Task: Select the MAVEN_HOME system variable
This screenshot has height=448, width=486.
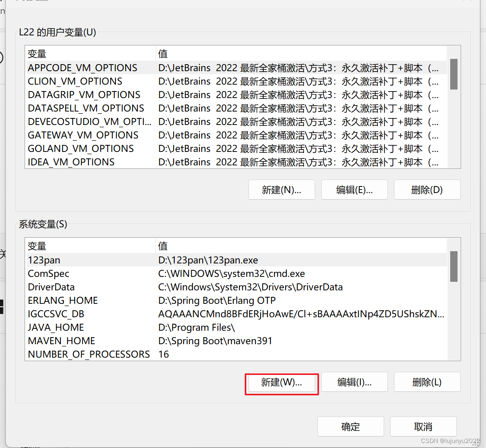Action: [x=236, y=341]
